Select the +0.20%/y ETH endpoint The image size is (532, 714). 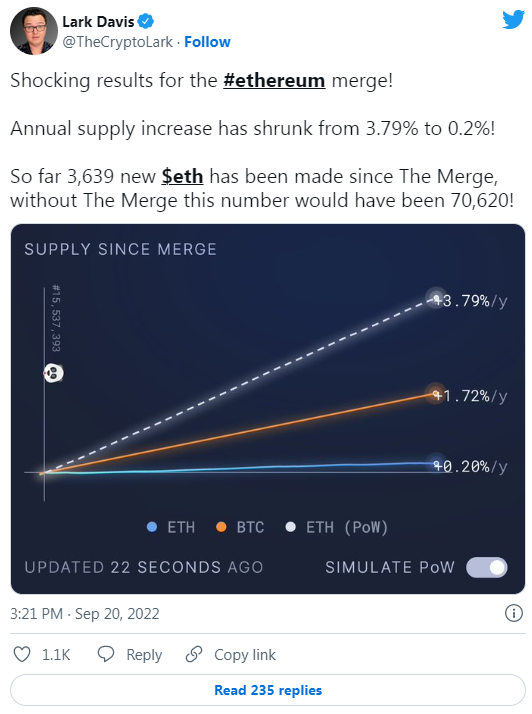pos(437,464)
